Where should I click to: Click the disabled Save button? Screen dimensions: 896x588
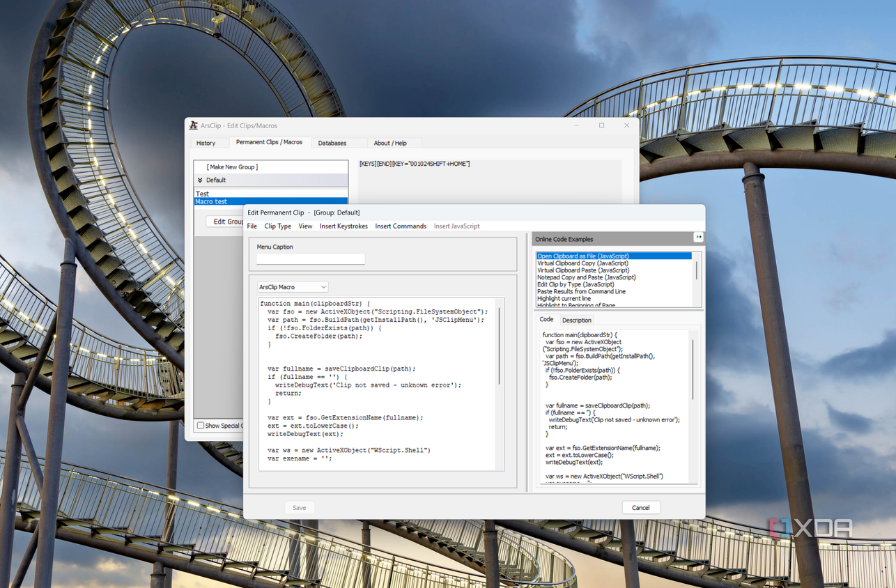[x=300, y=508]
